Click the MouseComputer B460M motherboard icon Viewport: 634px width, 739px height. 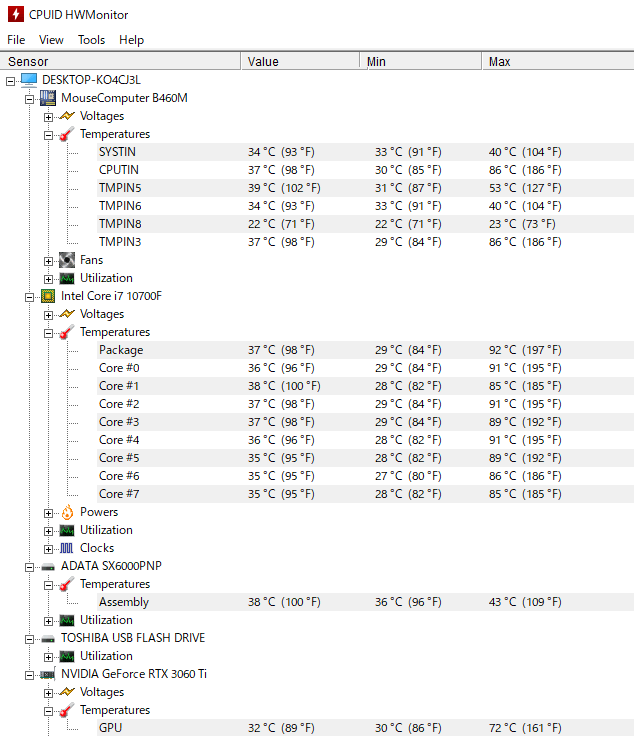point(48,98)
